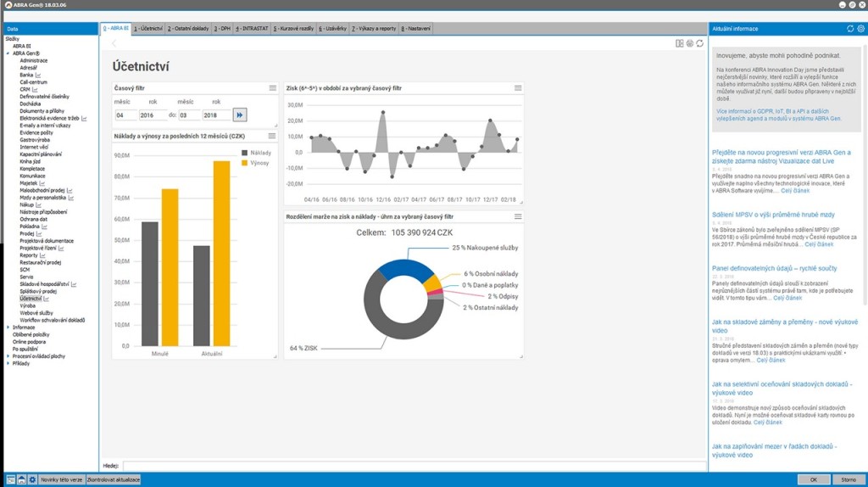This screenshot has height=487, width=868.
Task: Open the 7 - Výkazy a reporty tab
Action: [x=374, y=28]
